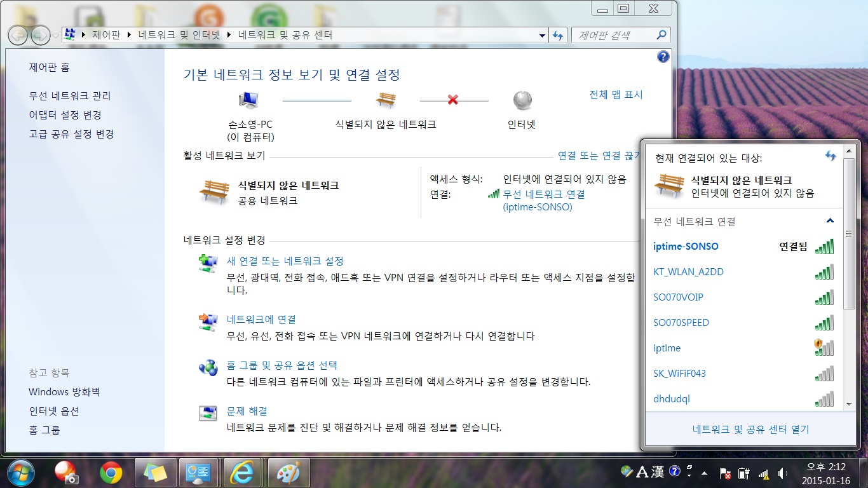Click 네트워크 및 공유 센터 열기 link
Viewport: 868px width, 488px height.
click(x=750, y=430)
